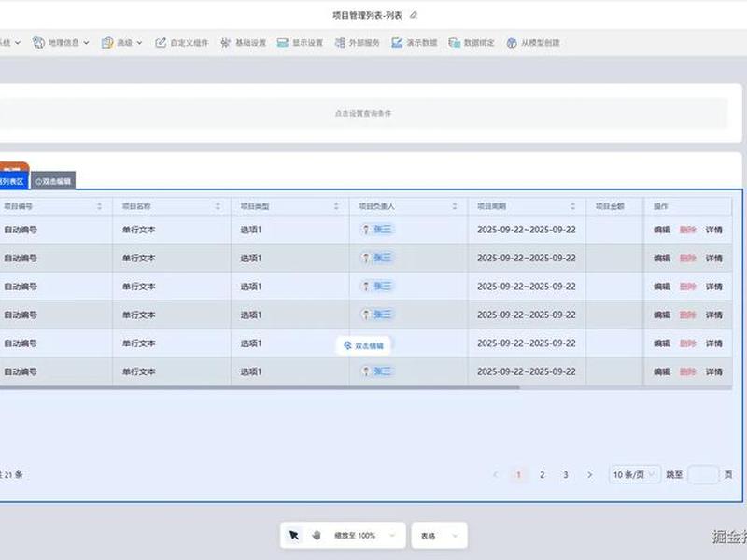747x560 pixels.
Task: Click 删除 in the third table row
Action: 687,287
